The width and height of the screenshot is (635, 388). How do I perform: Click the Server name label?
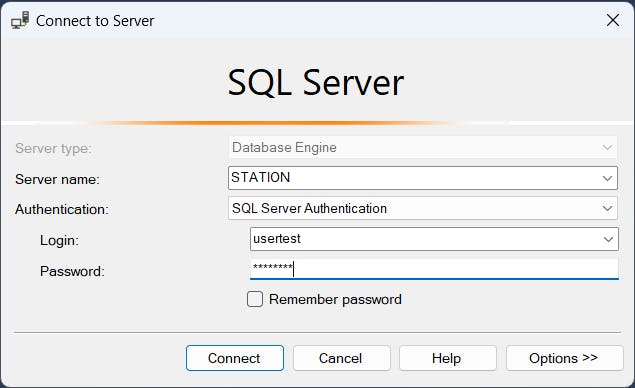pyautogui.click(x=57, y=179)
